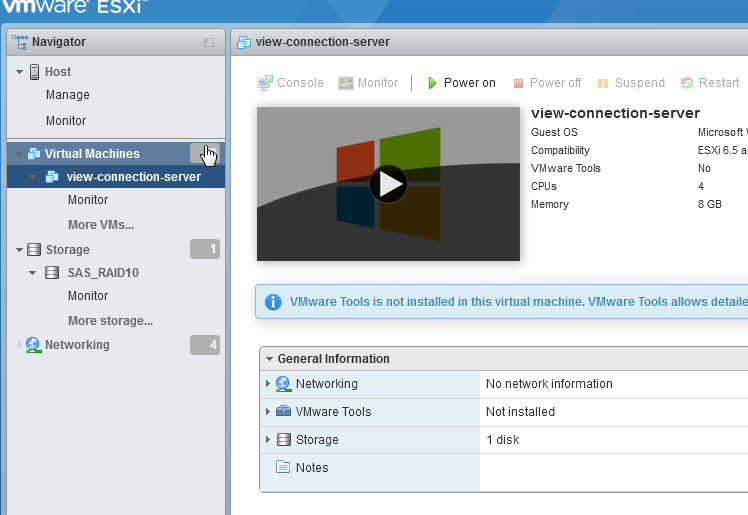Collapse the SAS_RAID10 tree node
This screenshot has height=515, width=748.
(32, 273)
